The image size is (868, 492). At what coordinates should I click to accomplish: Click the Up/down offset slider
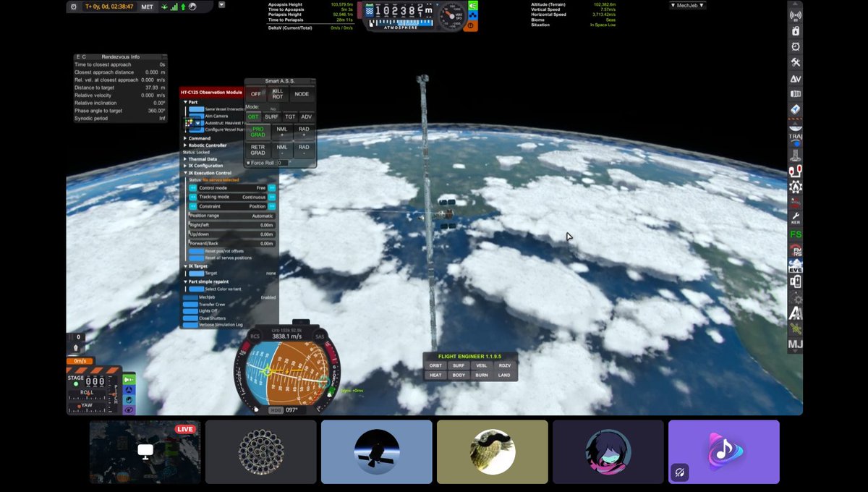pos(231,234)
